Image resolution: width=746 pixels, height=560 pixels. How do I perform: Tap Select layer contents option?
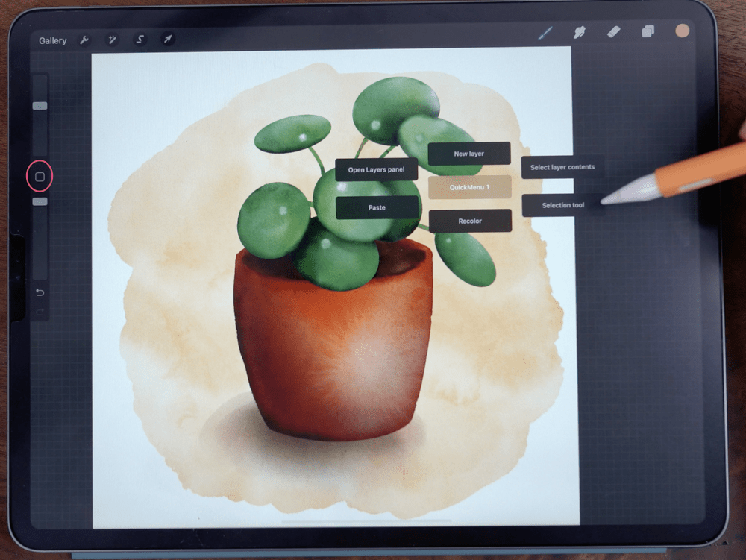[562, 167]
